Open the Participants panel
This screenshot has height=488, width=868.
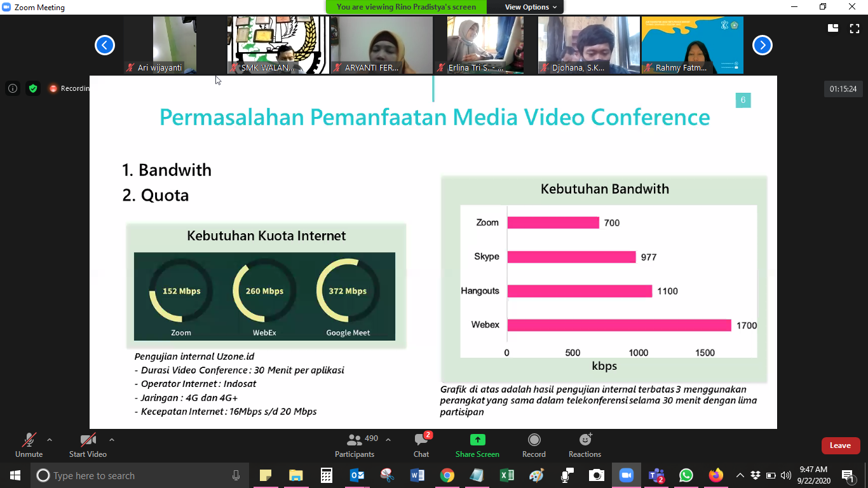tap(355, 445)
